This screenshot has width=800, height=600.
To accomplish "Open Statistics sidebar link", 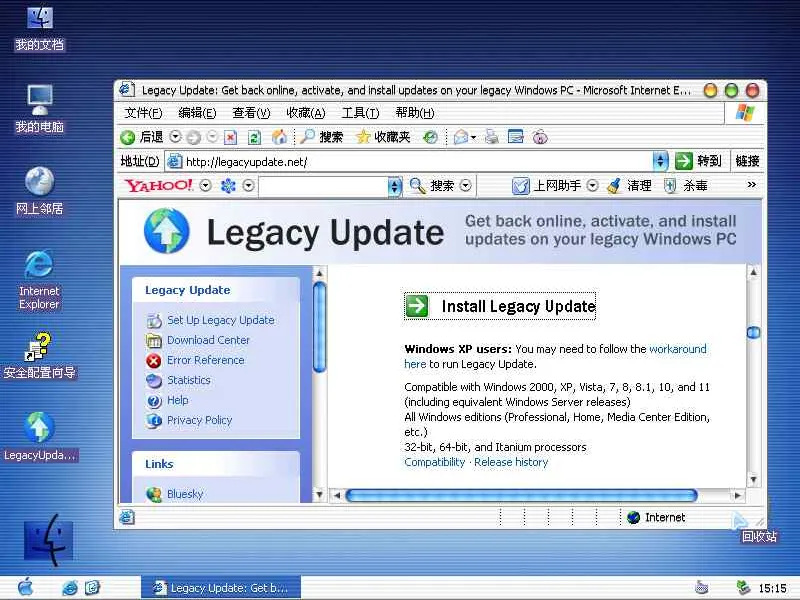I will (189, 381).
